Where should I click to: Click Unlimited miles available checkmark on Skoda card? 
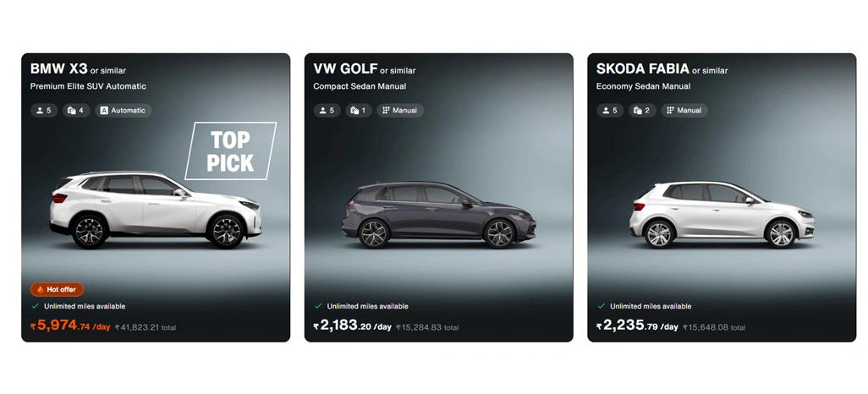point(602,306)
